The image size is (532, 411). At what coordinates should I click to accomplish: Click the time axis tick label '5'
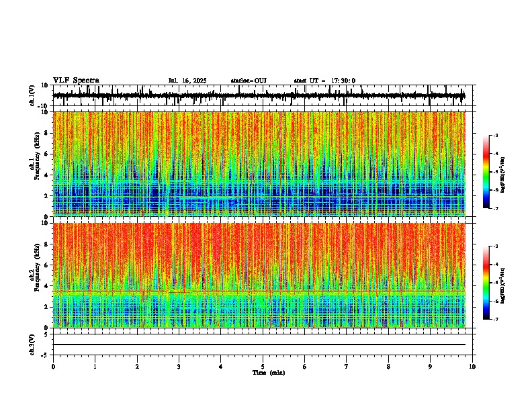pyautogui.click(x=263, y=367)
